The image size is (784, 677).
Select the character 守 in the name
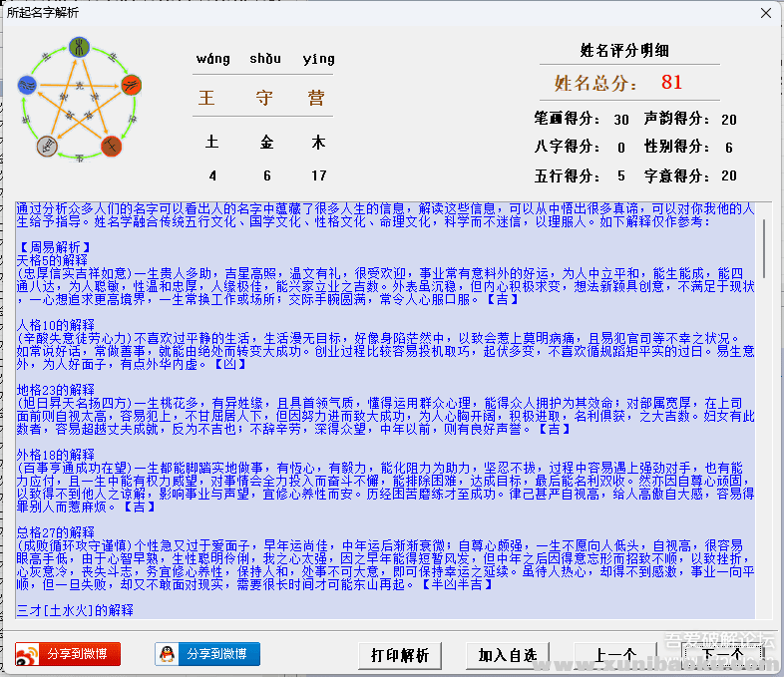264,99
